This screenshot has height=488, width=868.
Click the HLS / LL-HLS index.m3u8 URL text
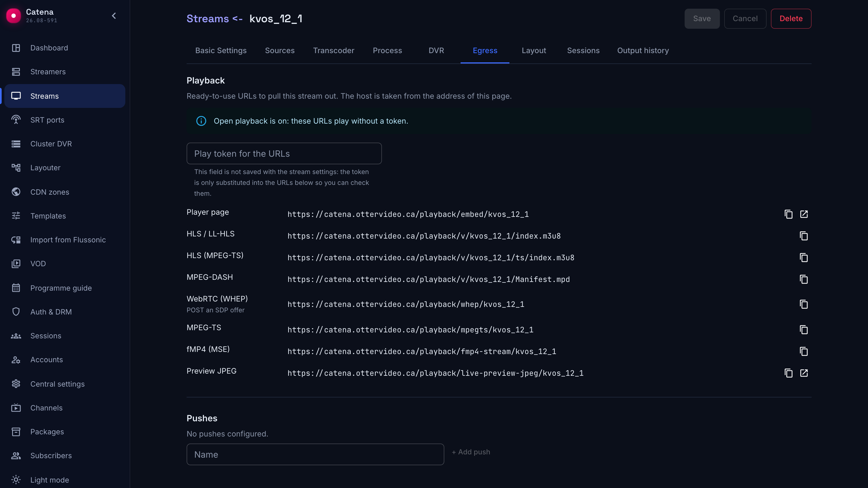[x=424, y=236]
